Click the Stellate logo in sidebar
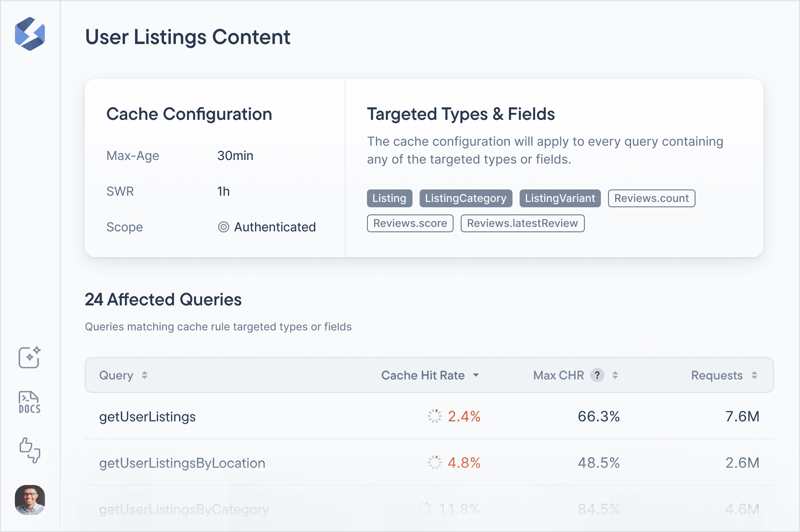 pyautogui.click(x=30, y=34)
